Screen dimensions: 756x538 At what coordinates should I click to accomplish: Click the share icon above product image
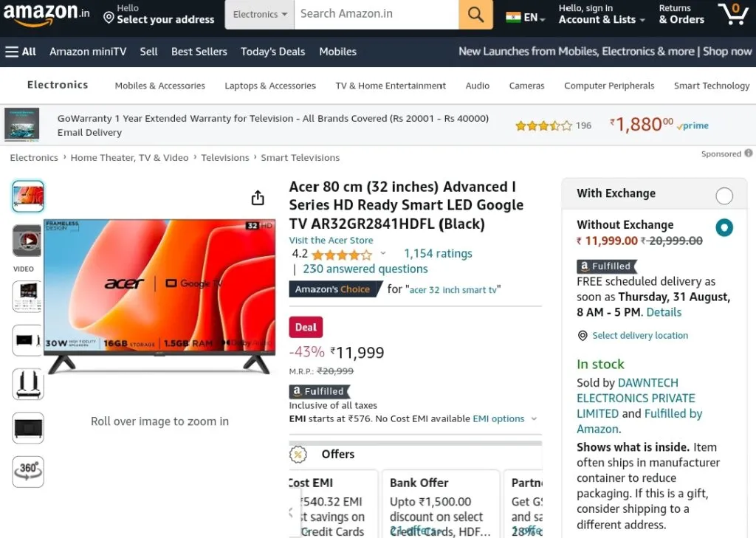pos(258,198)
